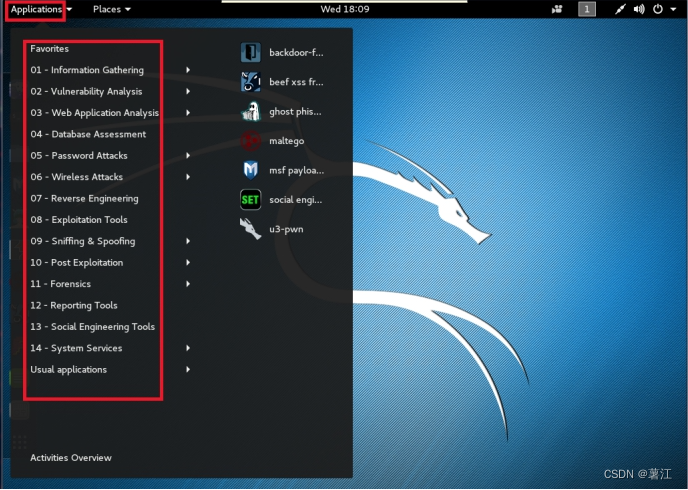Select 04 - Database Assessment
688x490 pixels.
pyautogui.click(x=88, y=134)
